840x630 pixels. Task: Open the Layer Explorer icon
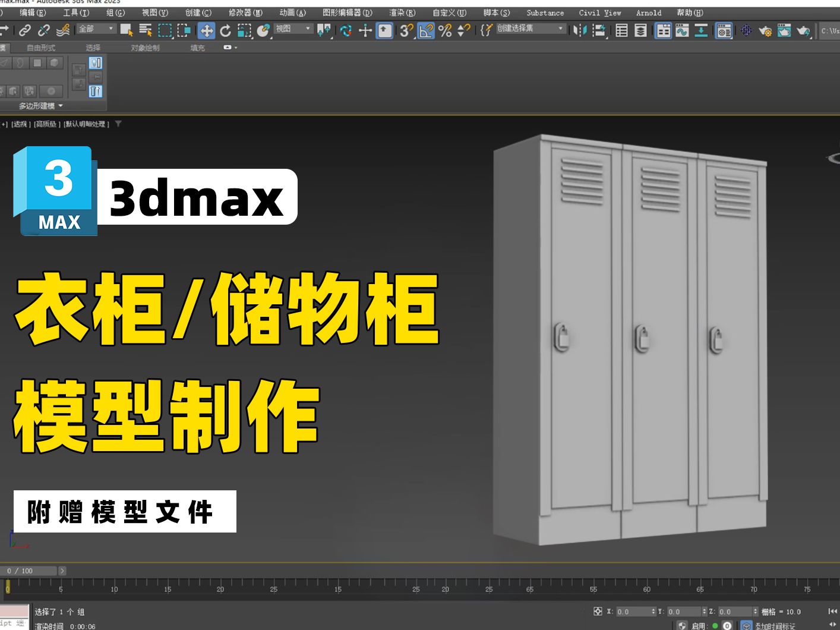[640, 30]
